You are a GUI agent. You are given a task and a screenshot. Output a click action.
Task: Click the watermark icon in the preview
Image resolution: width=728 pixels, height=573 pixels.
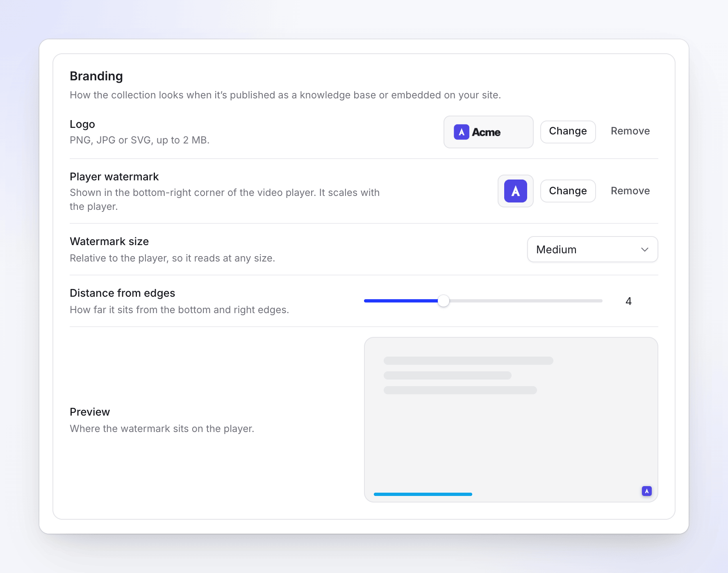pos(646,491)
